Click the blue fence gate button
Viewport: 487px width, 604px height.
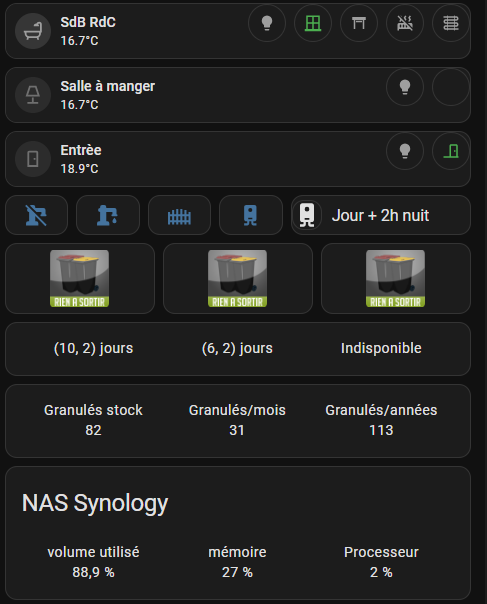[x=180, y=215]
